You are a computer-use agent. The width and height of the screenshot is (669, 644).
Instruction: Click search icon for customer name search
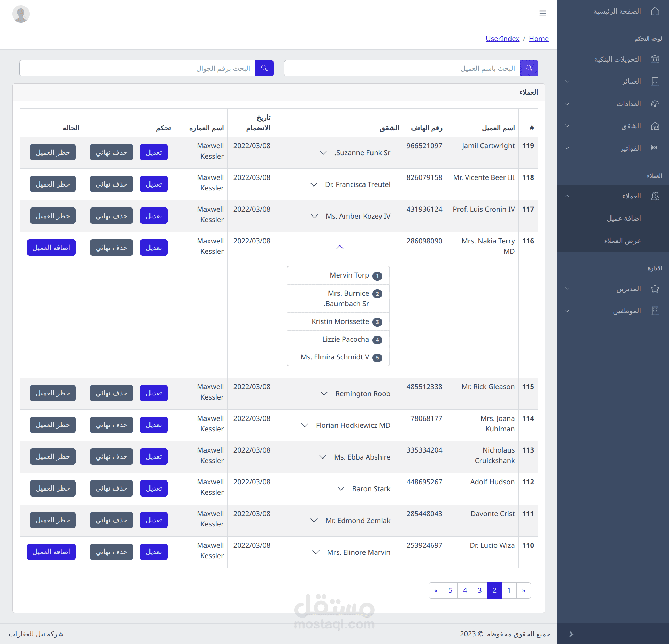529,68
